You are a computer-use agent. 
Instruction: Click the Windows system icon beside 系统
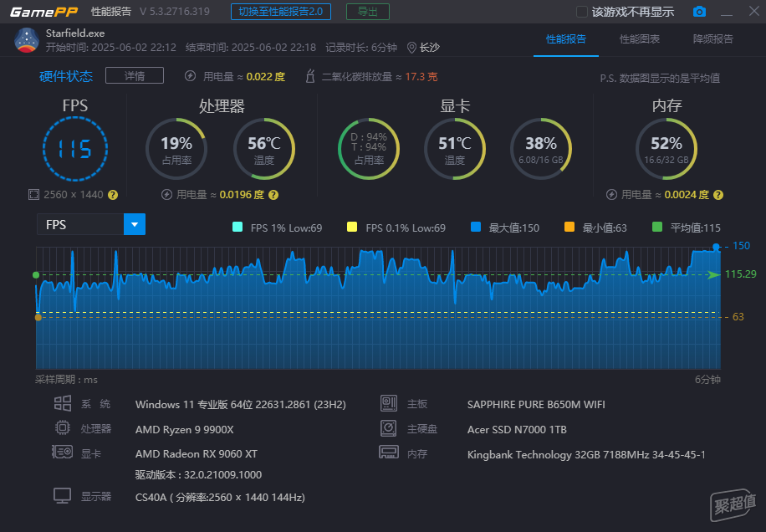(x=63, y=403)
